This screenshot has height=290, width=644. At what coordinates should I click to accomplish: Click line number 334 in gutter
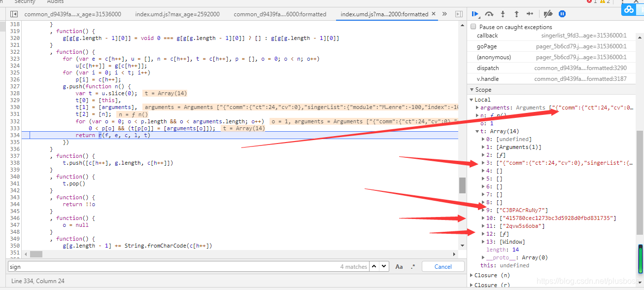tap(15, 135)
